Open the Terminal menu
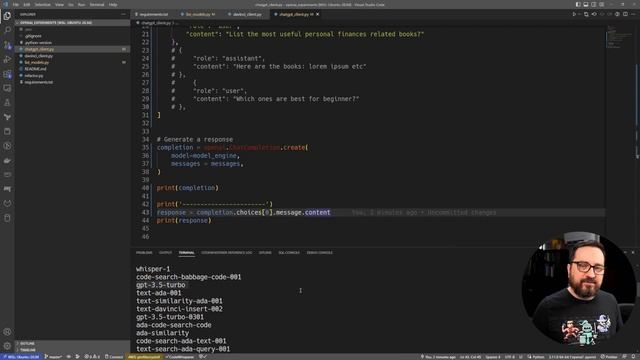640x360 pixels. tap(97, 4)
